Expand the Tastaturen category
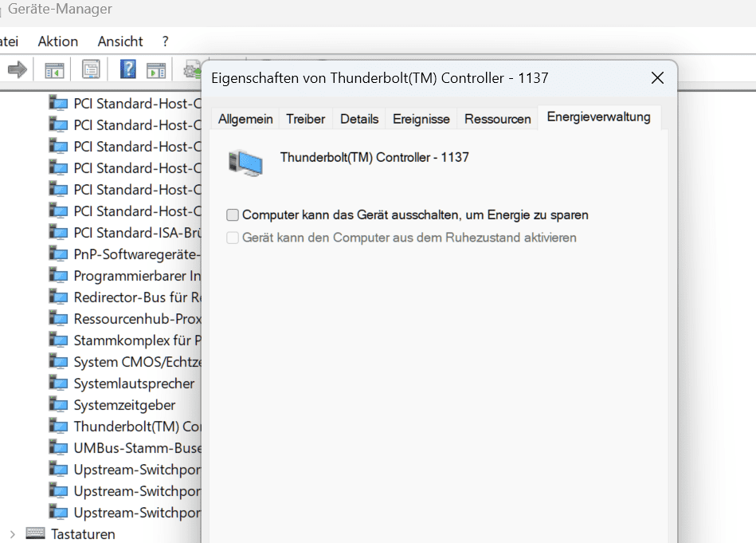Screen dimensions: 756x543 [13, 534]
